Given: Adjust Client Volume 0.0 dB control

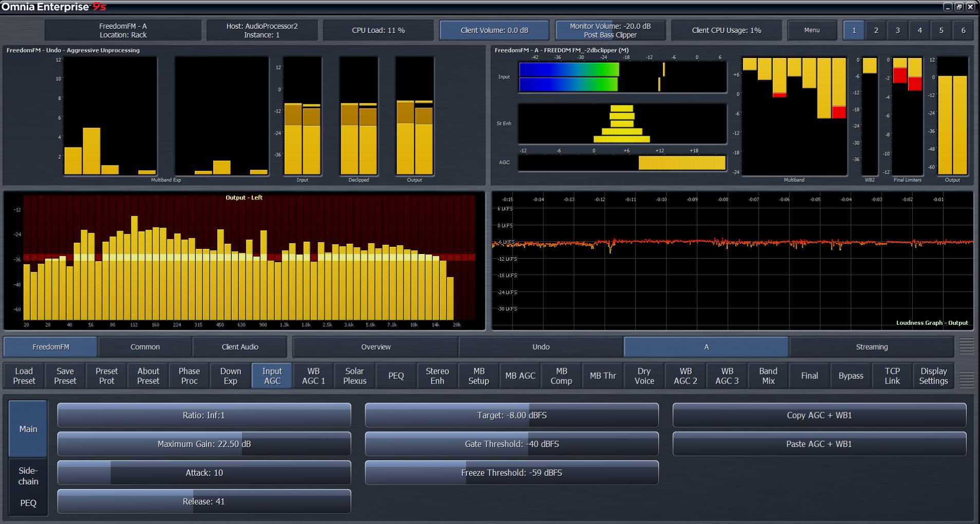Looking at the screenshot, I should tap(494, 30).
